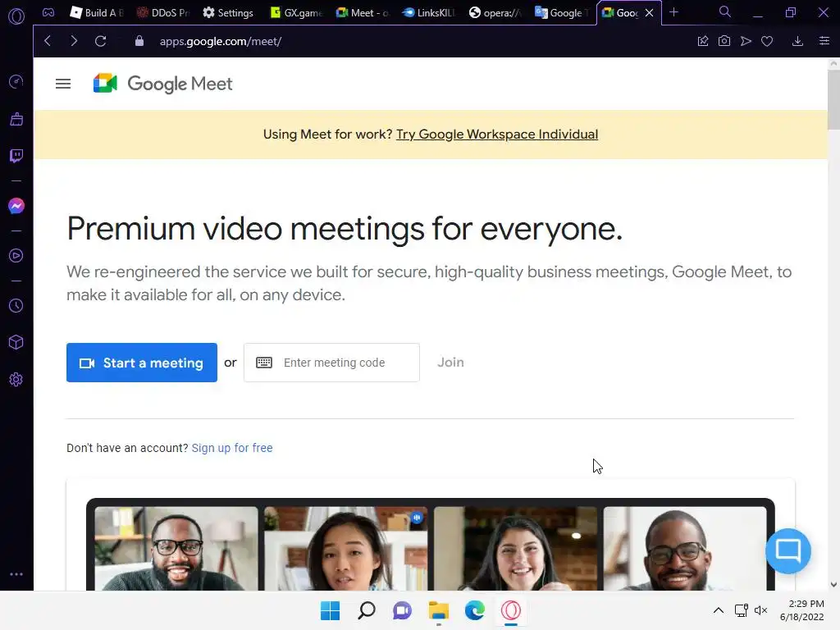Switch to DDoS Pr tab
The width and height of the screenshot is (840, 630).
163,13
